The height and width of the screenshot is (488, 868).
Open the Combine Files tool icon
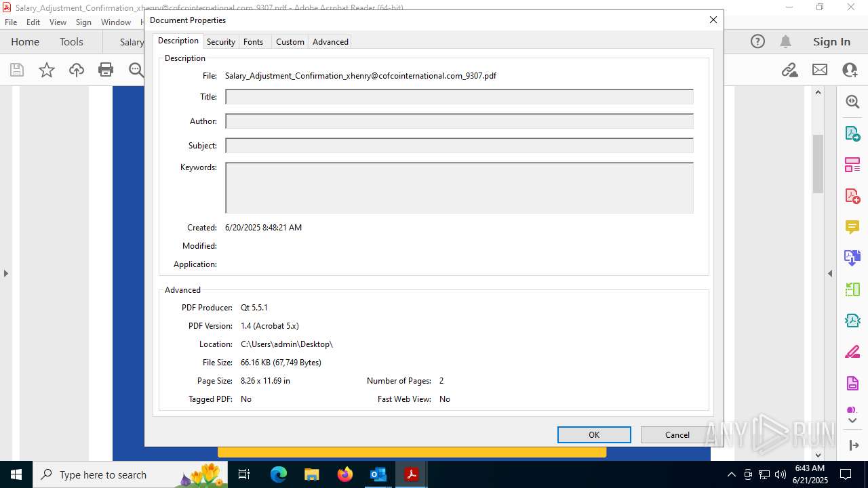click(852, 258)
